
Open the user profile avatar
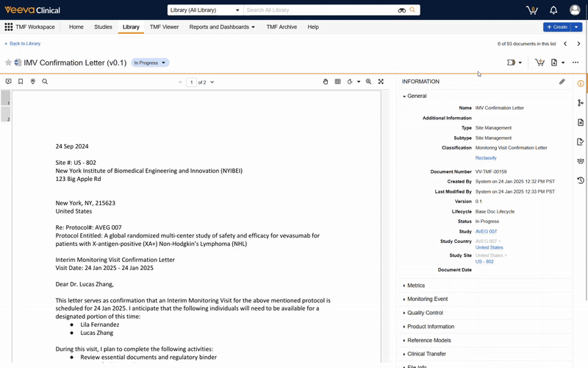click(x=575, y=10)
